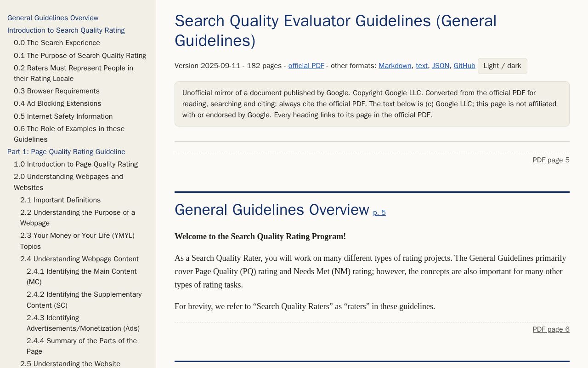Click the unofficial mirror copyright notice
Viewport: 588px width, 368px height.
pyautogui.click(x=372, y=104)
